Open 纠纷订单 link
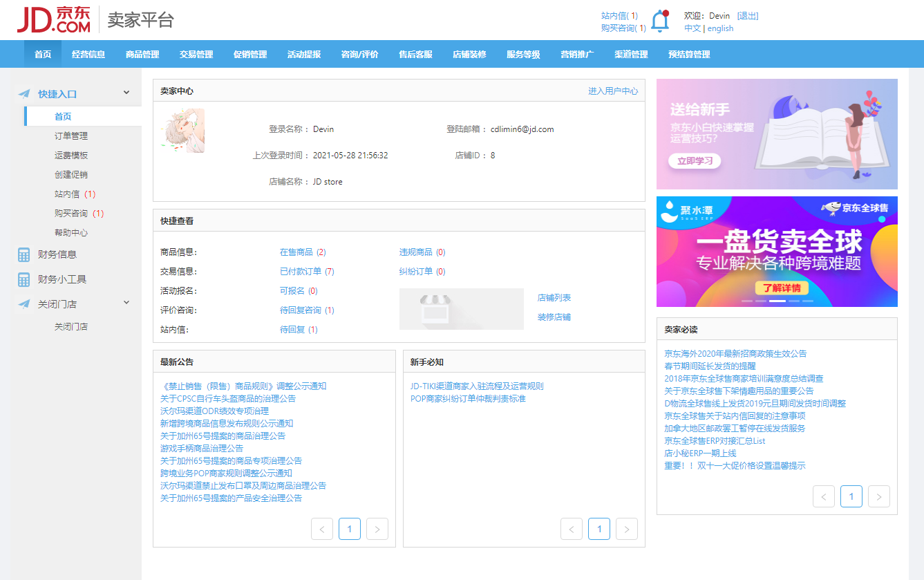This screenshot has height=580, width=924. coord(422,271)
